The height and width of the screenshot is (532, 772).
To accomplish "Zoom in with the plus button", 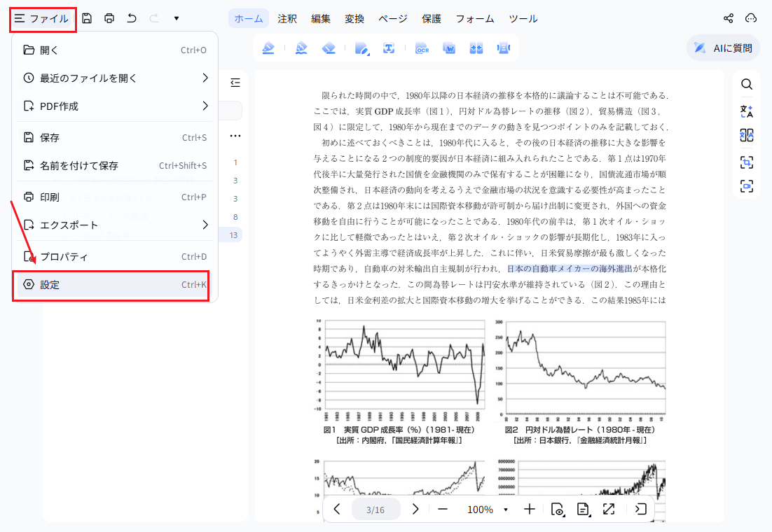I will point(530,510).
